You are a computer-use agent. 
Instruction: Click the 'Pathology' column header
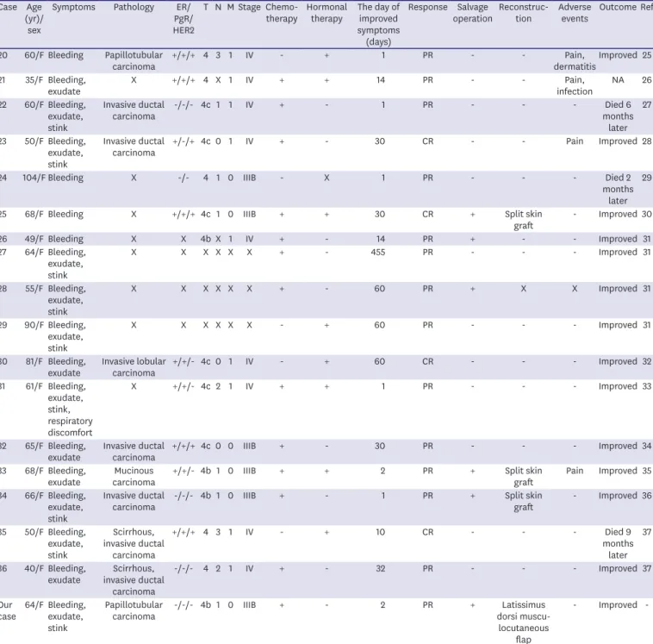pyautogui.click(x=134, y=7)
